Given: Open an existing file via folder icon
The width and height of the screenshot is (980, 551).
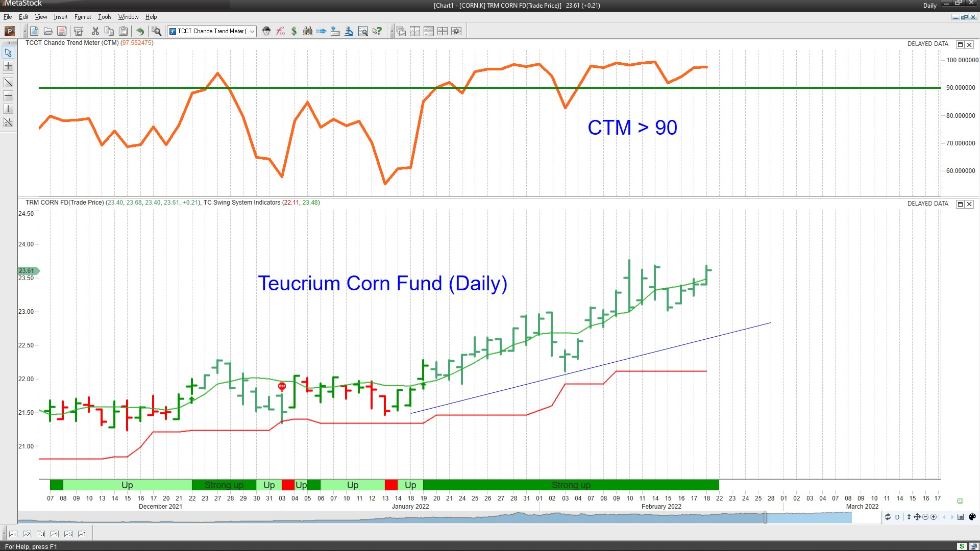Looking at the screenshot, I should [48, 31].
